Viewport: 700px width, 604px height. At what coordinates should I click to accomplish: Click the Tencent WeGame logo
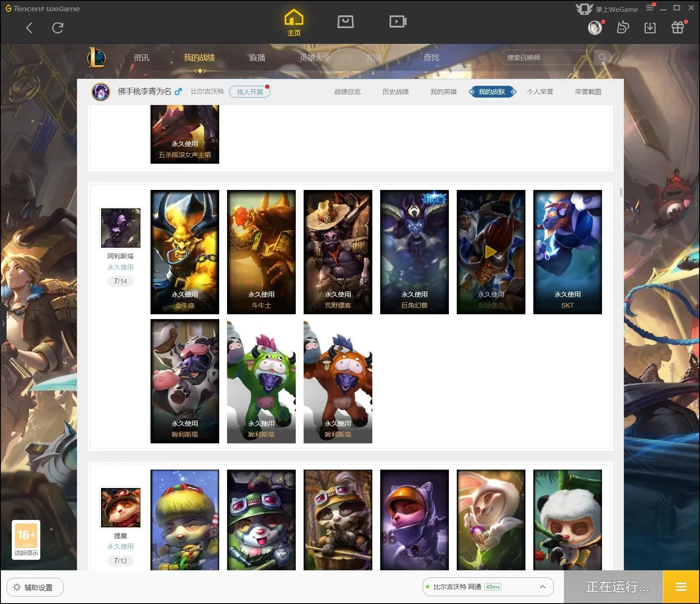click(42, 8)
